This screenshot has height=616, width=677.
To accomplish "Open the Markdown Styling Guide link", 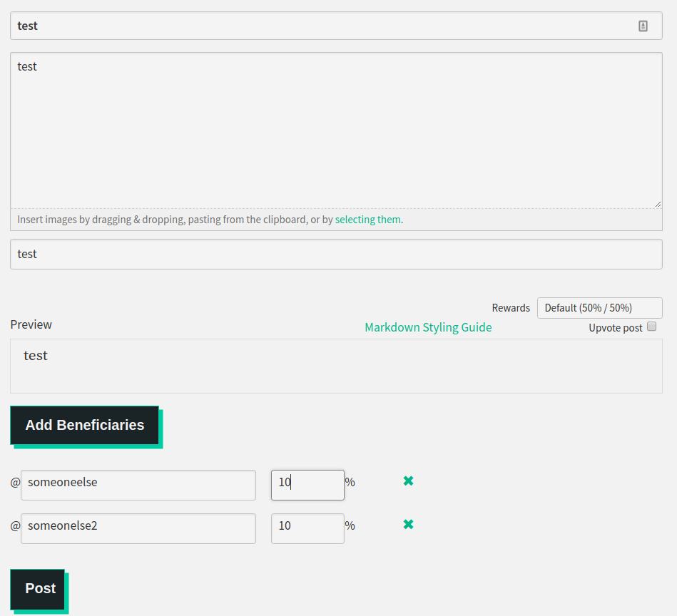I will [428, 327].
